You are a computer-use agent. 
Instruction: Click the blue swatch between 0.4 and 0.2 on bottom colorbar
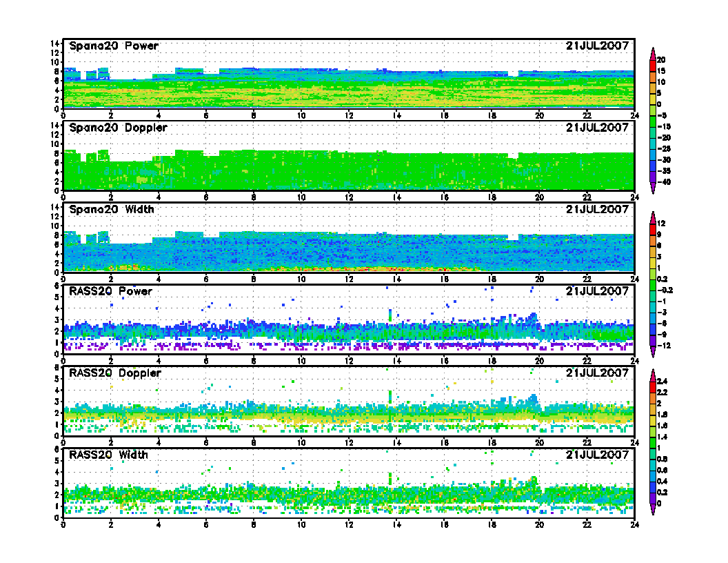click(653, 487)
